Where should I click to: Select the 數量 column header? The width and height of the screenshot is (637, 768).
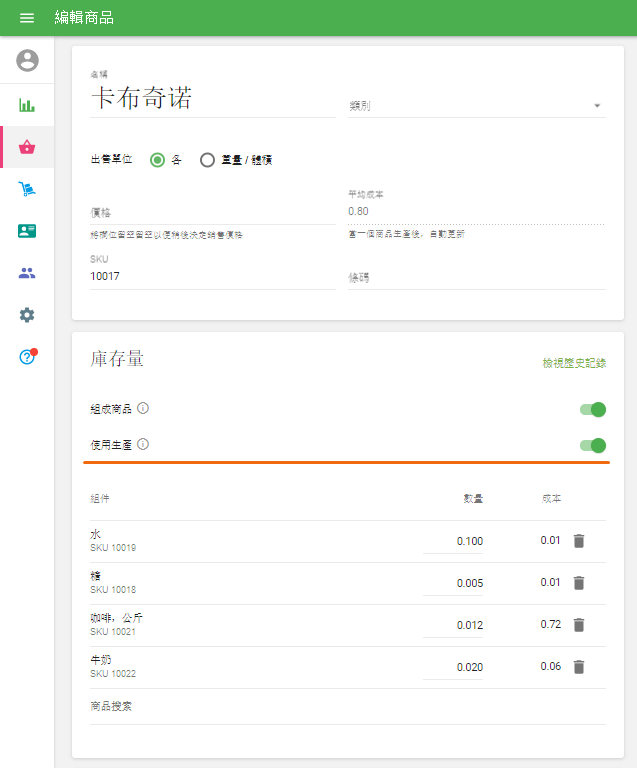473,499
